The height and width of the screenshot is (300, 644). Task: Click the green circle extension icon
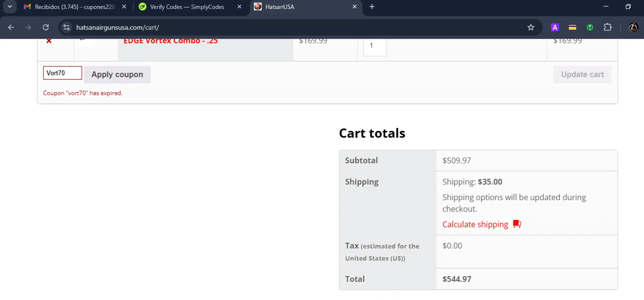[590, 27]
